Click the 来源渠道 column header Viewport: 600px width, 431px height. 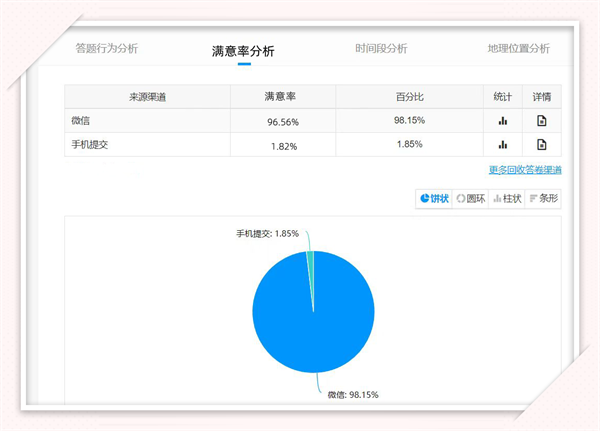click(147, 97)
